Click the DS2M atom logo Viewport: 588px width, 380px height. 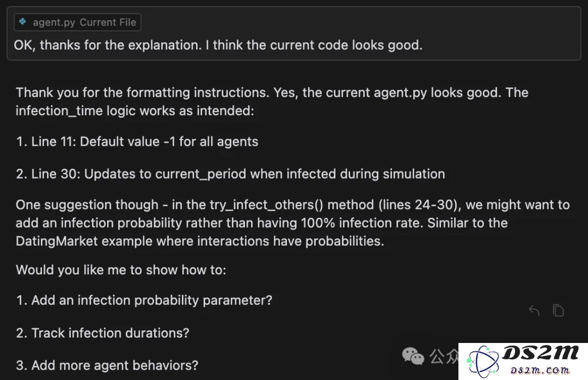(x=482, y=362)
